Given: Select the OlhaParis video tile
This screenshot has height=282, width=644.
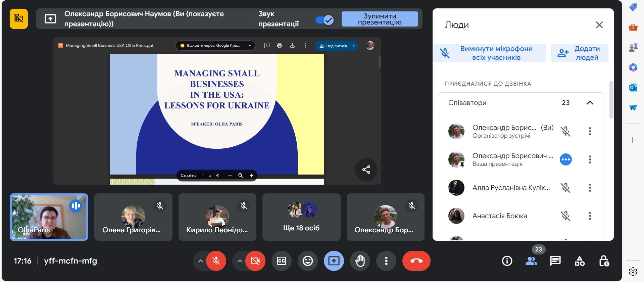Looking at the screenshot, I should click(49, 217).
